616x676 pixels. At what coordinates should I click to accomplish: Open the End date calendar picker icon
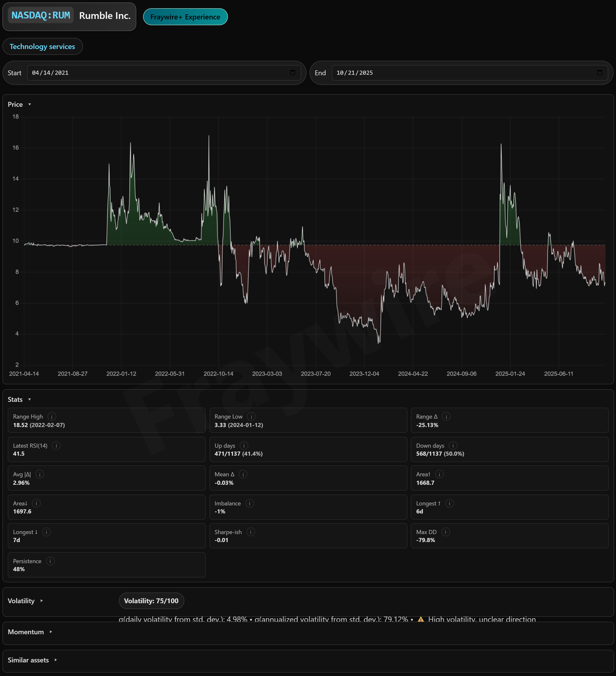tap(600, 73)
